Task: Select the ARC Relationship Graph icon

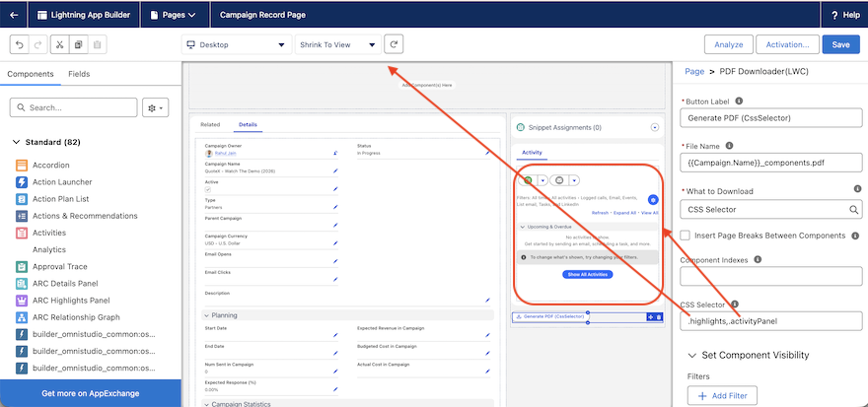Action: [22, 317]
